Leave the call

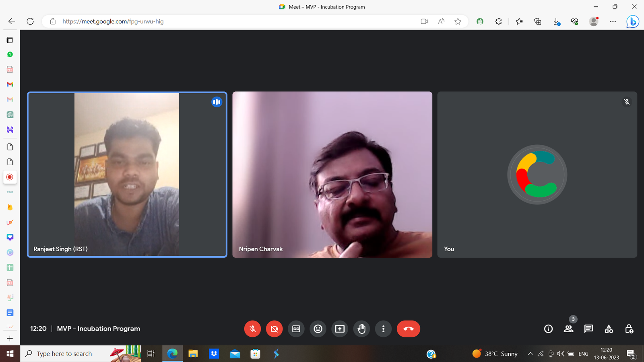(x=408, y=329)
